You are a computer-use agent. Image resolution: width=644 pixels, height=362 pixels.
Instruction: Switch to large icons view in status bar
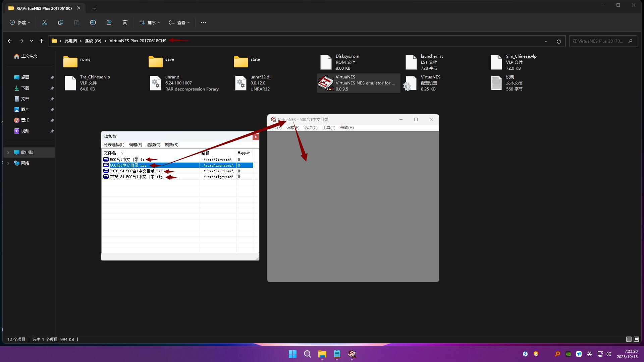[636, 339]
